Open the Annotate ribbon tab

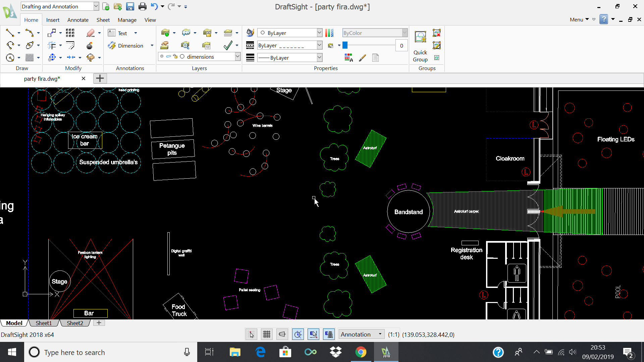[78, 20]
